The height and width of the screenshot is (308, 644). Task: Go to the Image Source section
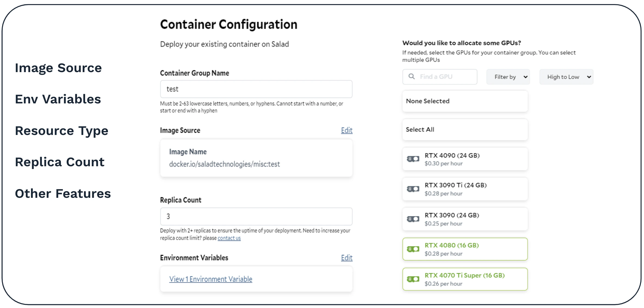[x=58, y=68]
